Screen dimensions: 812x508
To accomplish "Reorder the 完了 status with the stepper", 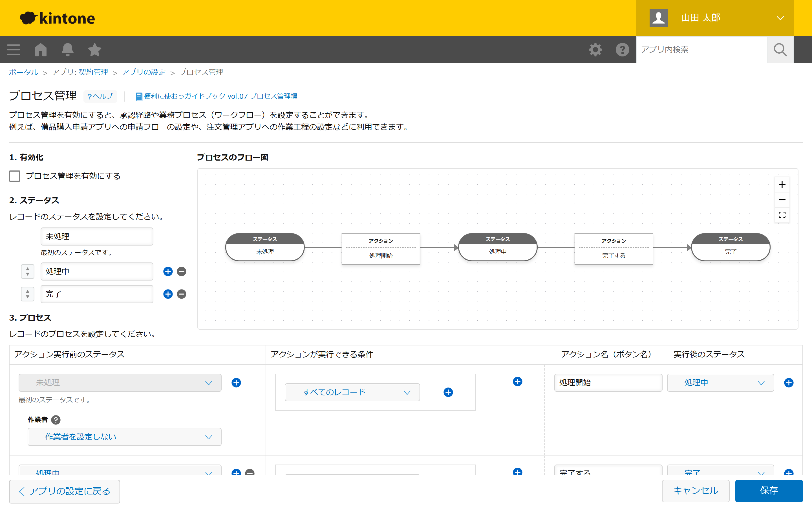I will tap(28, 294).
